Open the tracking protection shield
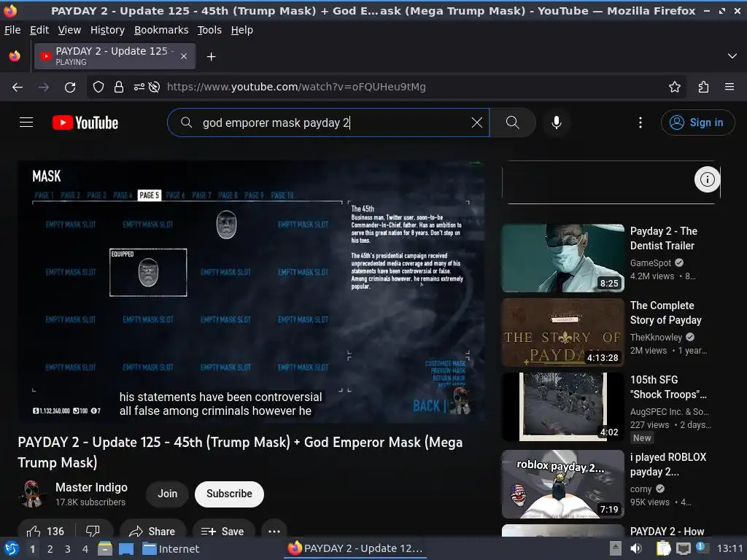The height and width of the screenshot is (560, 747). pos(98,87)
